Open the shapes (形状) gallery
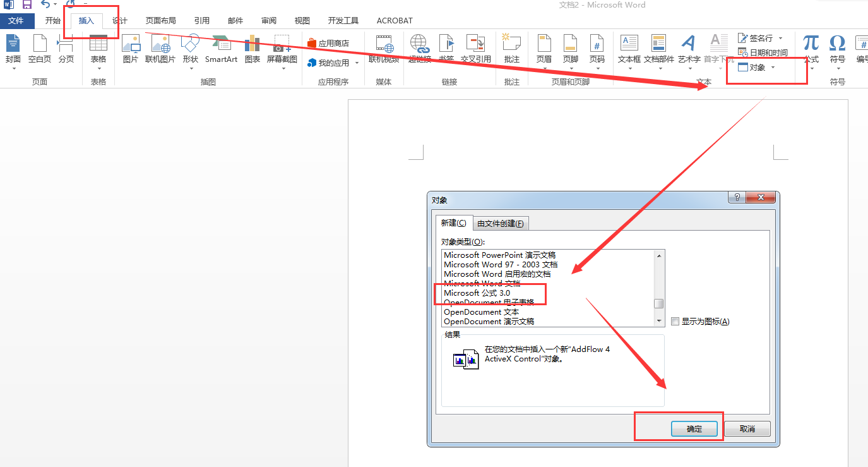 click(x=190, y=51)
